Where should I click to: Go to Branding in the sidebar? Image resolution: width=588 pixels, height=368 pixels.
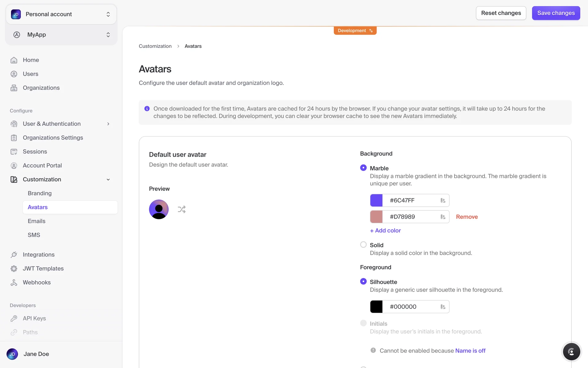[40, 193]
